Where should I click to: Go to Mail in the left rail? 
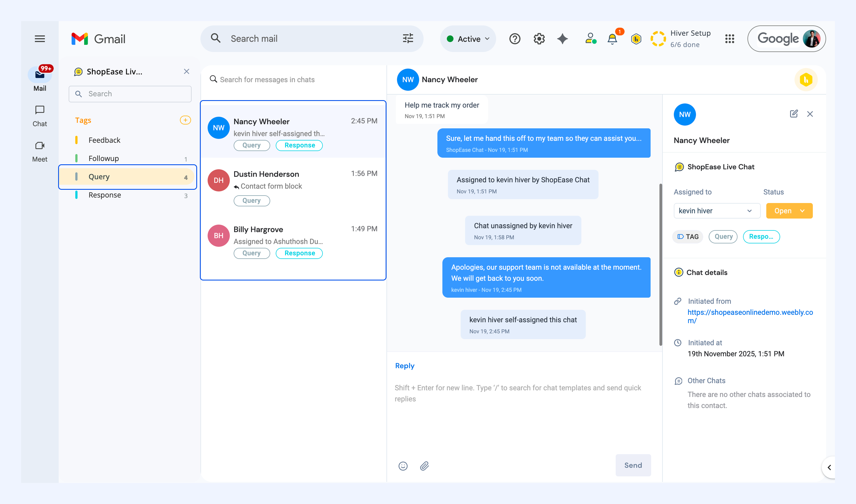click(40, 79)
